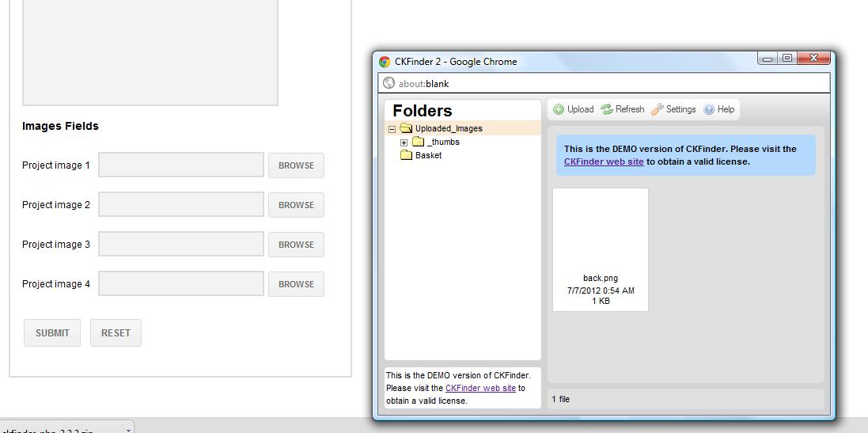
Task: Click the Uploaded_Images folder icon
Action: click(x=406, y=128)
